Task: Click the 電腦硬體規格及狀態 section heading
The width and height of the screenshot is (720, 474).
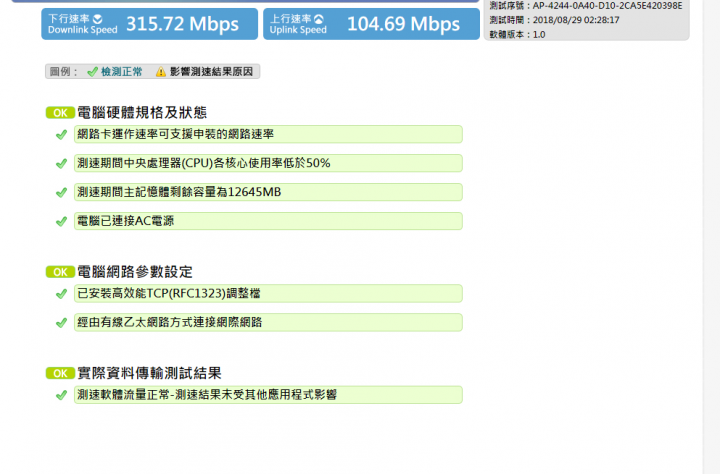Action: tap(142, 113)
